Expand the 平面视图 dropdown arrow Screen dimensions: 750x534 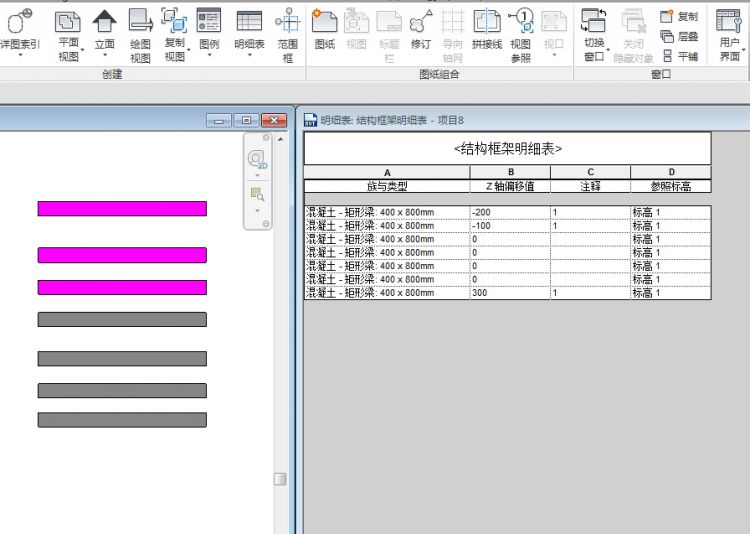click(82, 50)
